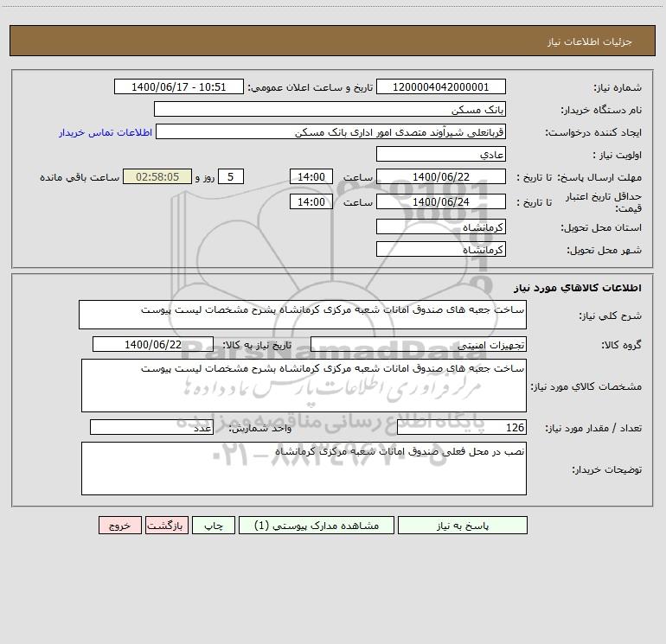The image size is (666, 644).
Task: Click the استان محل تحویل label
Action: 601,228
